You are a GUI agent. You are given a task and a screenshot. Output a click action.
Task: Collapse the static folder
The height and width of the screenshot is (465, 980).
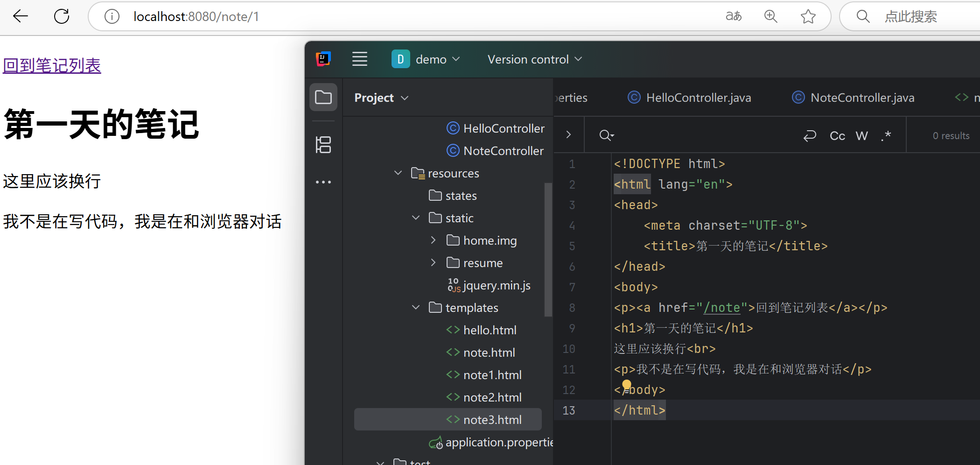point(416,218)
